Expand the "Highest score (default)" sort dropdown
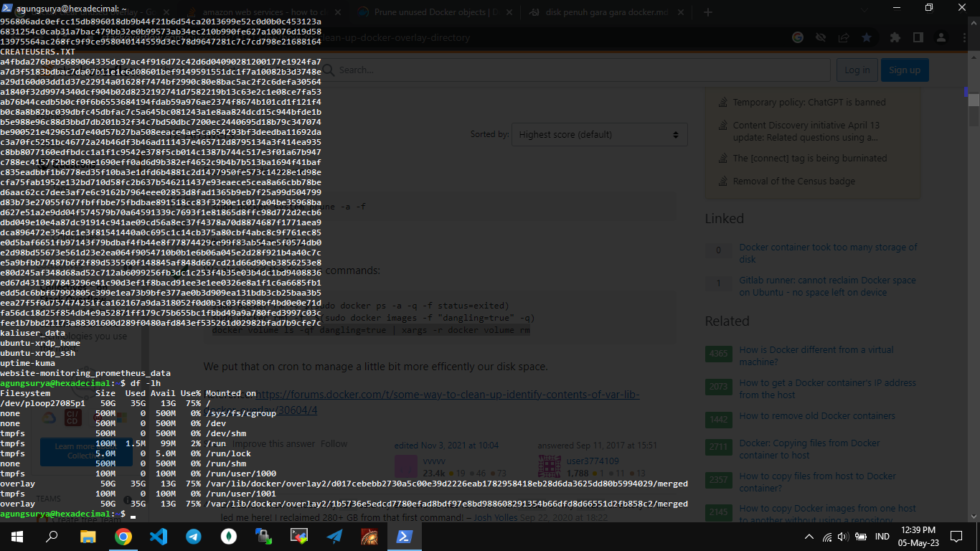Image resolution: width=980 pixels, height=551 pixels. click(599, 134)
